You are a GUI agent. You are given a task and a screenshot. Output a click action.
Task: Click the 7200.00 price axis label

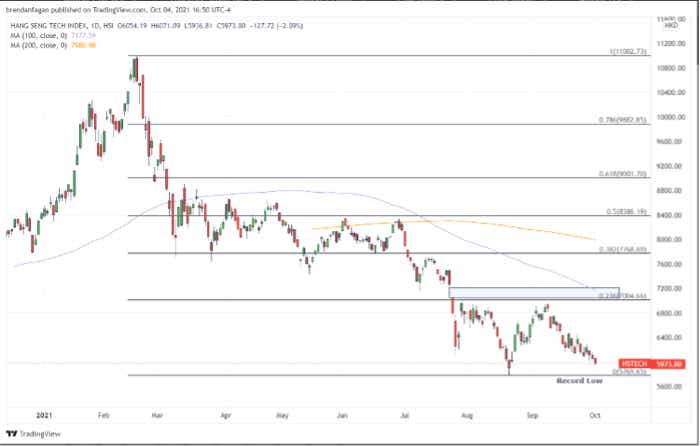671,288
